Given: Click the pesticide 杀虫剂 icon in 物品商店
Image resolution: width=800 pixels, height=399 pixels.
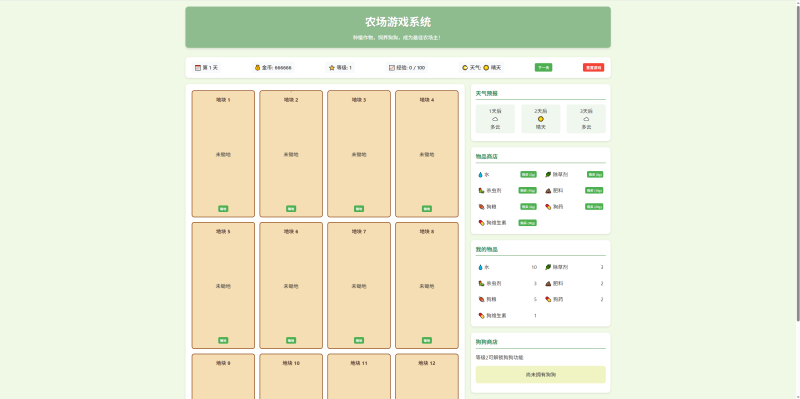Looking at the screenshot, I should point(481,190).
